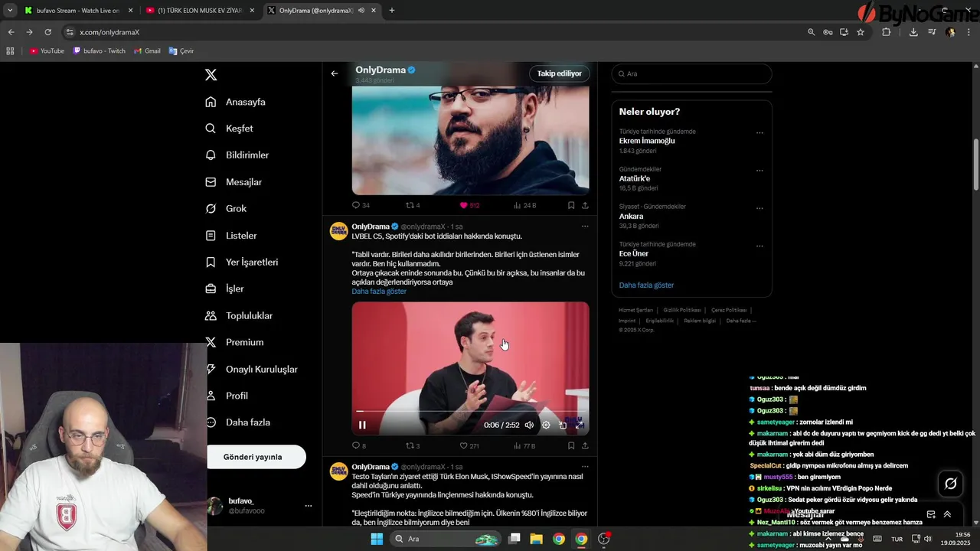The height and width of the screenshot is (551, 980).
Task: Open bufavo_ account switcher menu
Action: [309, 506]
